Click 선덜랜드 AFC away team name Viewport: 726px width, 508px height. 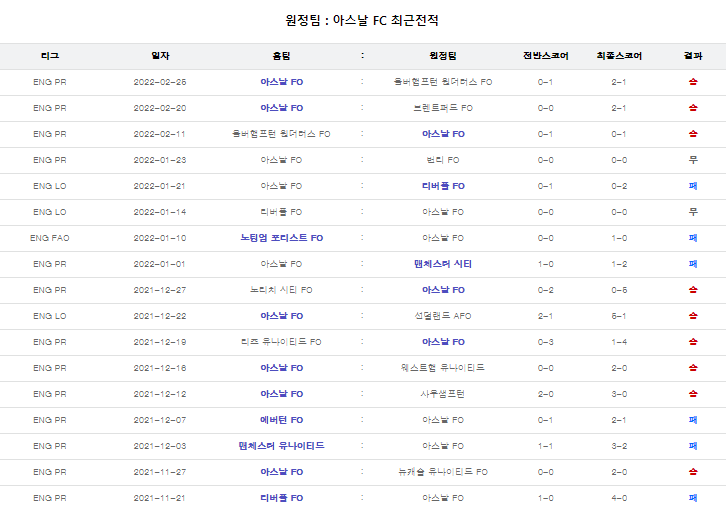(443, 316)
